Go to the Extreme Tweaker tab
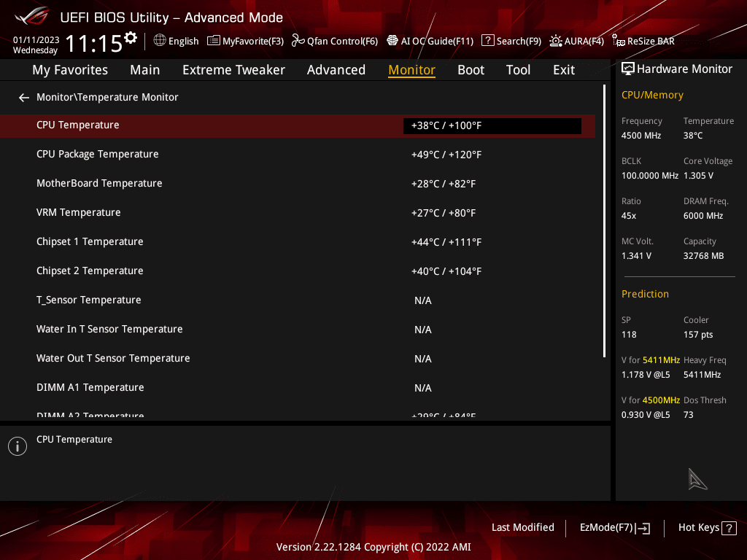 (233, 70)
